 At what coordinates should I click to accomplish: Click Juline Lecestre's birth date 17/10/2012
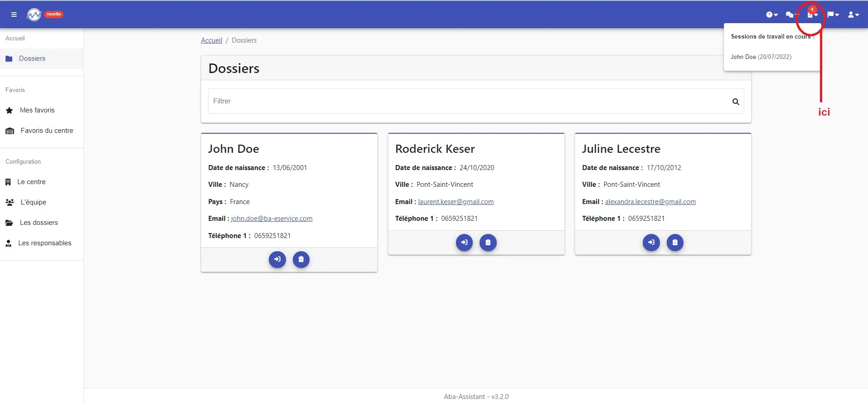pyautogui.click(x=664, y=168)
